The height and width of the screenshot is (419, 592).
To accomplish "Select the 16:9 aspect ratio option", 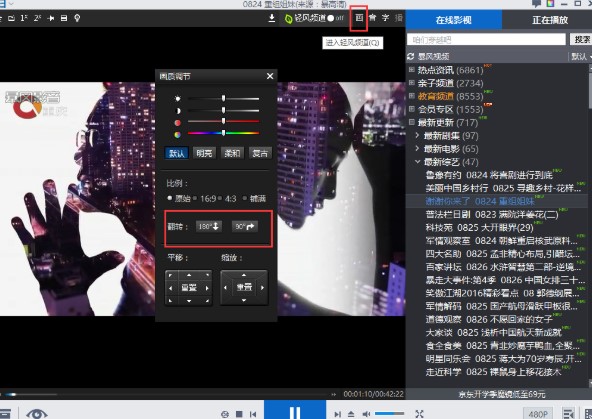I will tap(208, 199).
